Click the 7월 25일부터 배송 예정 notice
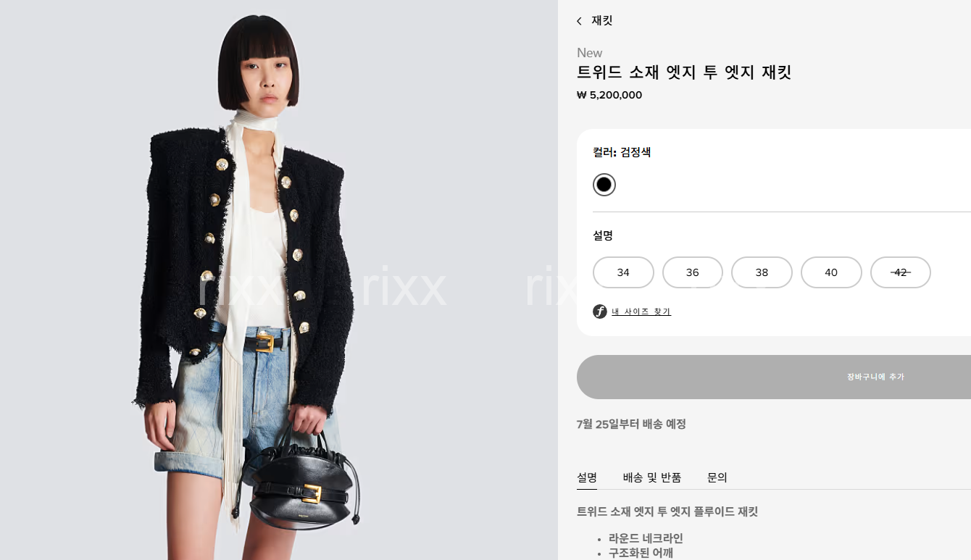971x560 pixels. click(631, 424)
